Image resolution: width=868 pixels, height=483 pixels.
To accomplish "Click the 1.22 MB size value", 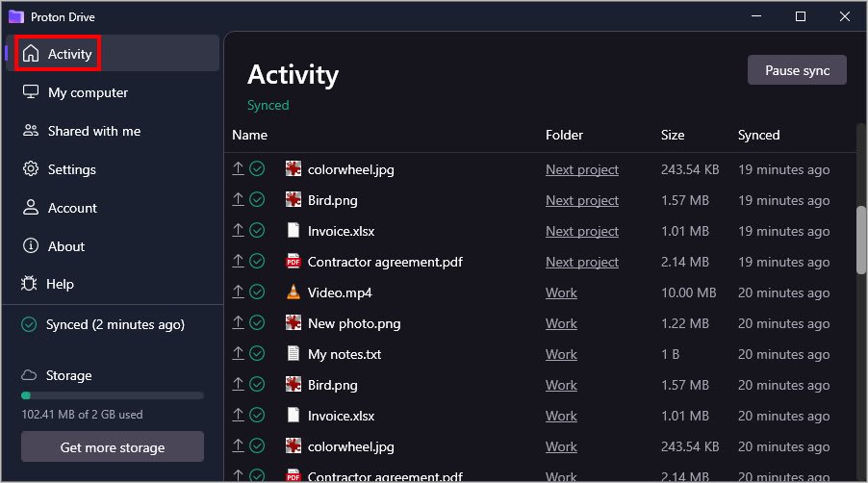I will click(x=685, y=323).
